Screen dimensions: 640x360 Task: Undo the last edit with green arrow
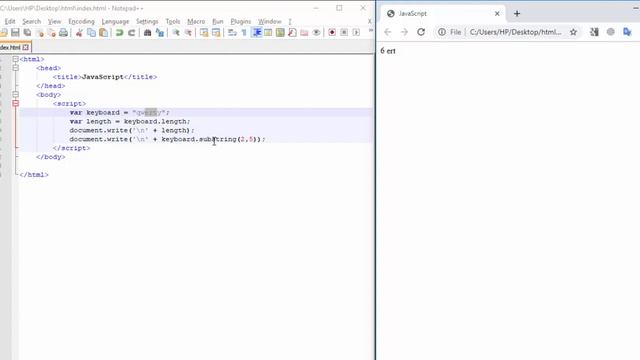click(x=119, y=33)
